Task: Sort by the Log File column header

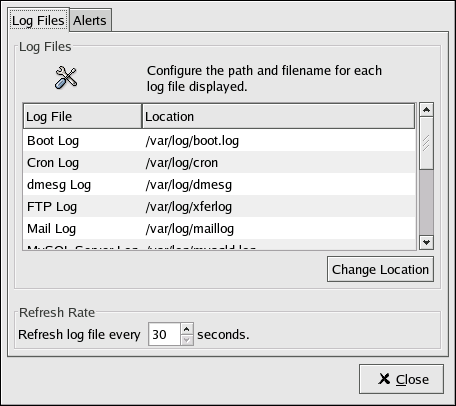Action: [x=83, y=116]
